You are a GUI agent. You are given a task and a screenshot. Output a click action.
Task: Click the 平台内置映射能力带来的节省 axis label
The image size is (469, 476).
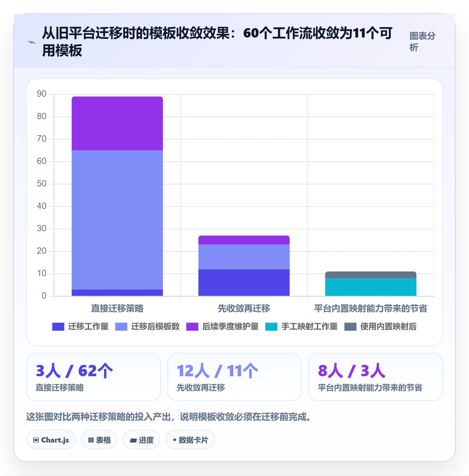pos(371,308)
